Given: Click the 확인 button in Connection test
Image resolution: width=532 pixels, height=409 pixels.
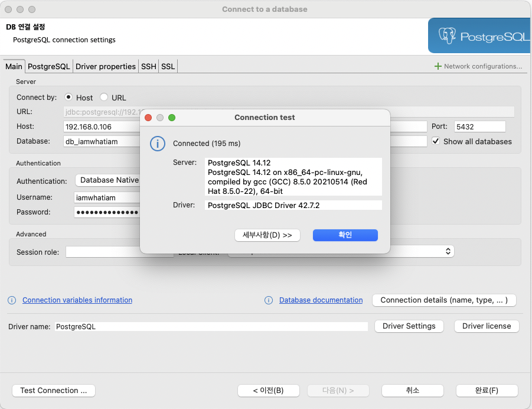Looking at the screenshot, I should tap(345, 235).
